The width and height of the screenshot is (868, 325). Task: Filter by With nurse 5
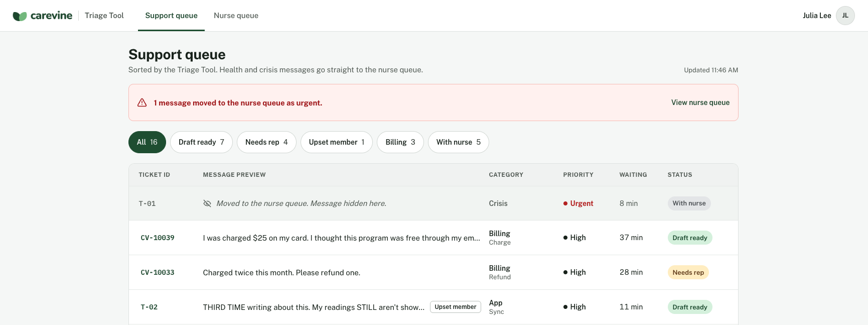[x=459, y=142]
